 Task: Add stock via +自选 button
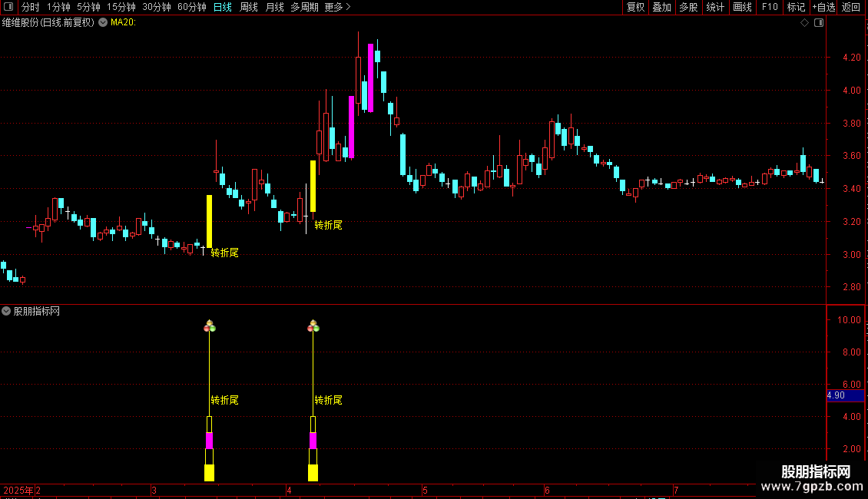point(823,7)
